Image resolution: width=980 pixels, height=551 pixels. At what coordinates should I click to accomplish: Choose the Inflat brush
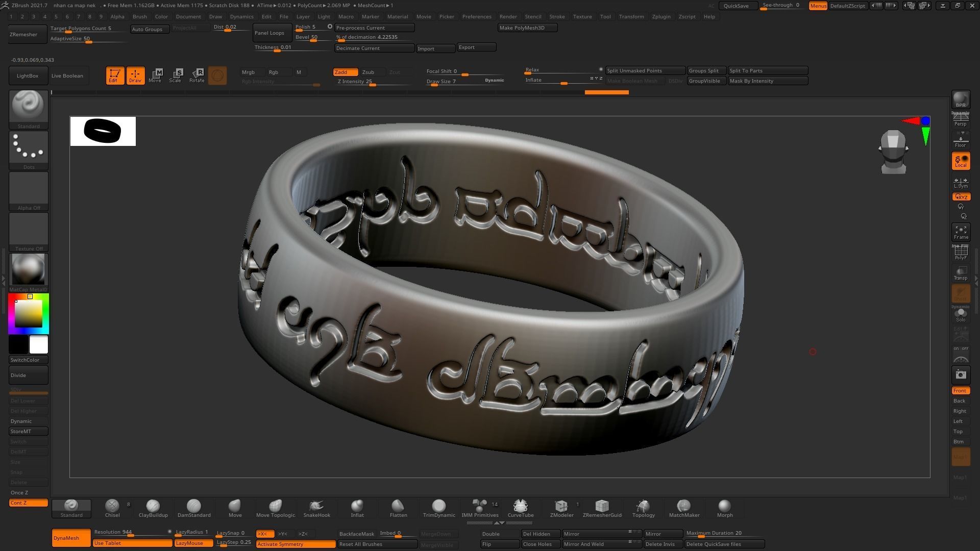point(357,508)
